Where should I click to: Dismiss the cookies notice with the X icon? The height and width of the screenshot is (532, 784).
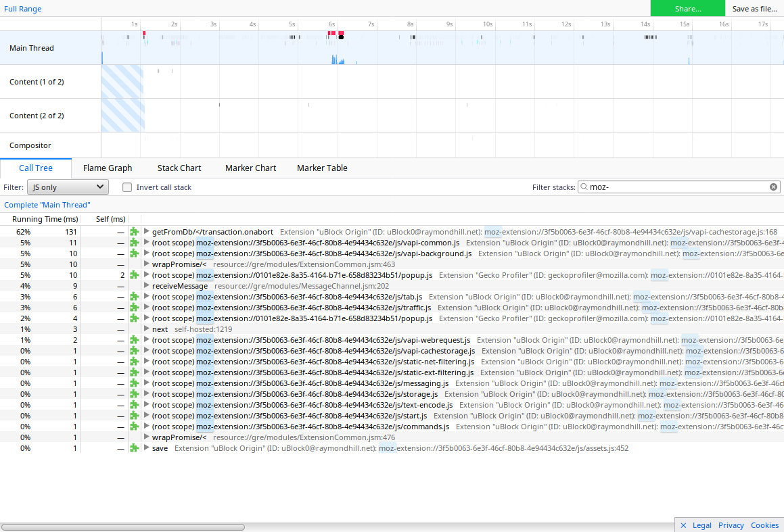tap(683, 525)
